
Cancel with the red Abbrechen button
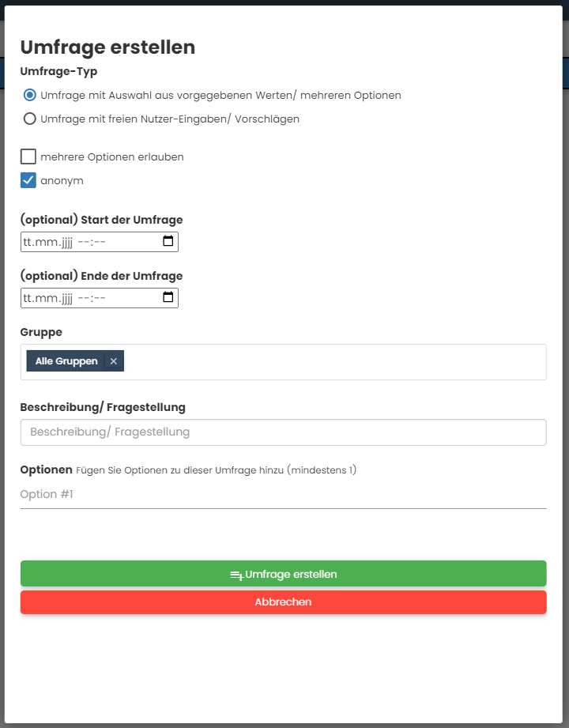pyautogui.click(x=283, y=602)
